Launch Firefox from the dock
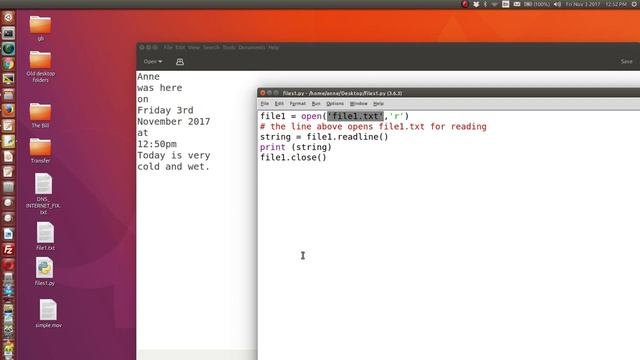Image resolution: width=640 pixels, height=360 pixels. pyautogui.click(x=8, y=110)
